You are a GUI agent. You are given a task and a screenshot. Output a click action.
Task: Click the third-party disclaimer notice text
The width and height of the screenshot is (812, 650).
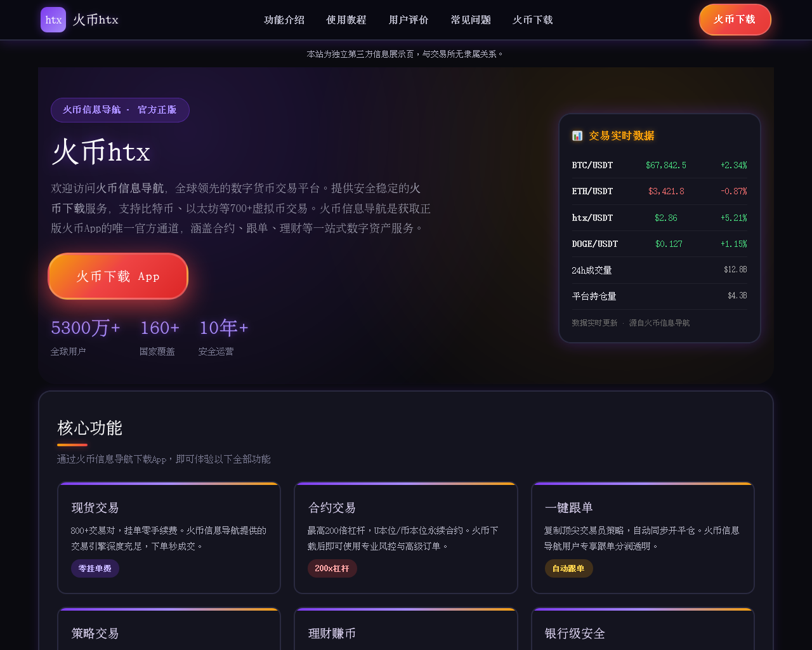point(406,54)
